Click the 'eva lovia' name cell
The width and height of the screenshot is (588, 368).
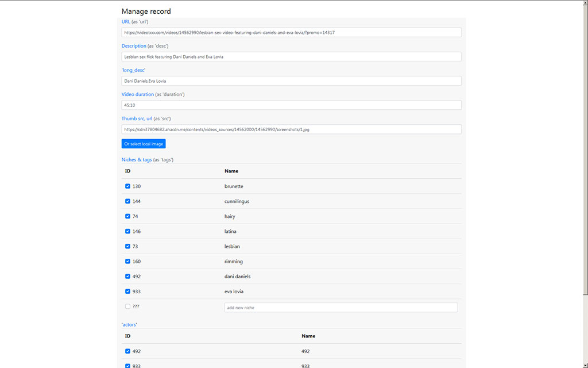click(x=234, y=292)
